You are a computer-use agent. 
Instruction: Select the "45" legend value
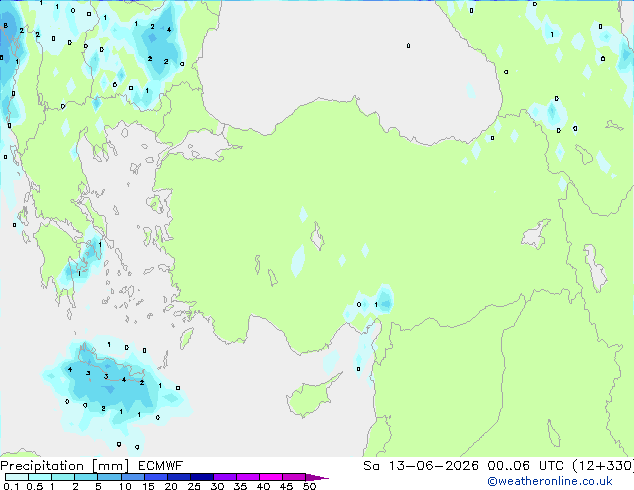pos(286,486)
